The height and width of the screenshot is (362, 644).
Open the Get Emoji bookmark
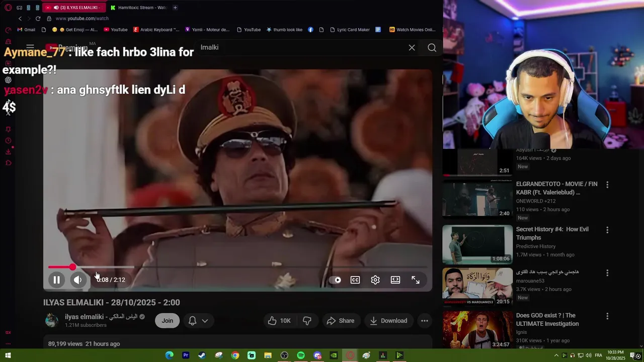click(x=75, y=30)
